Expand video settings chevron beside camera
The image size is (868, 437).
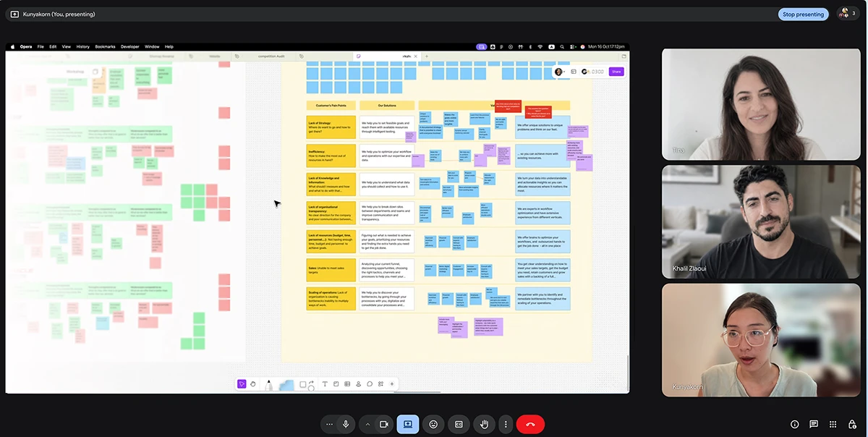[x=367, y=424]
